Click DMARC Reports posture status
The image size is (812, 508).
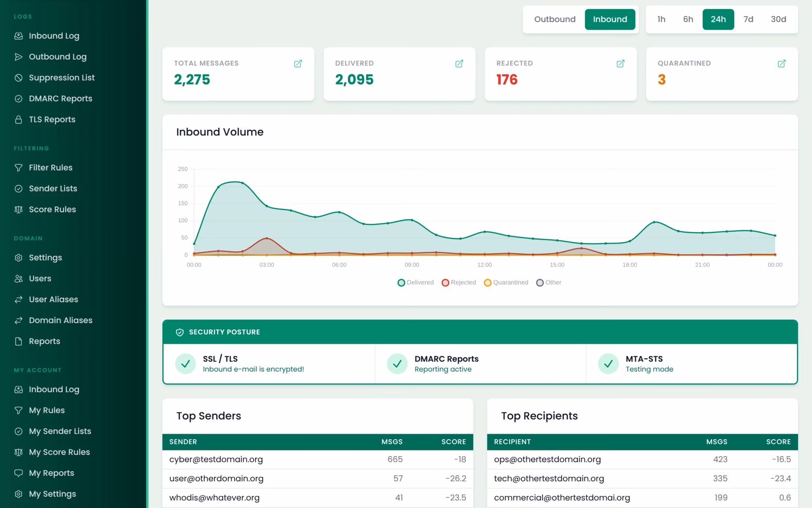(x=480, y=364)
